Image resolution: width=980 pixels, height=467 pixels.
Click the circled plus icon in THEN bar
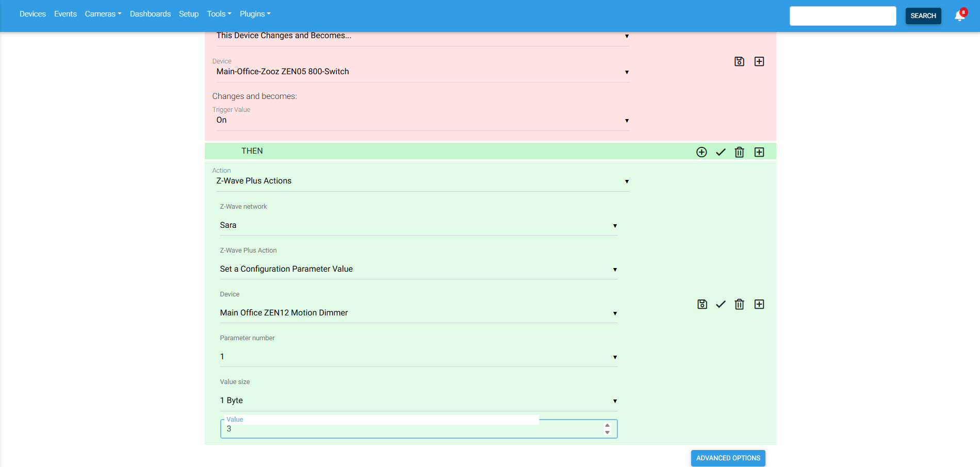701,152
